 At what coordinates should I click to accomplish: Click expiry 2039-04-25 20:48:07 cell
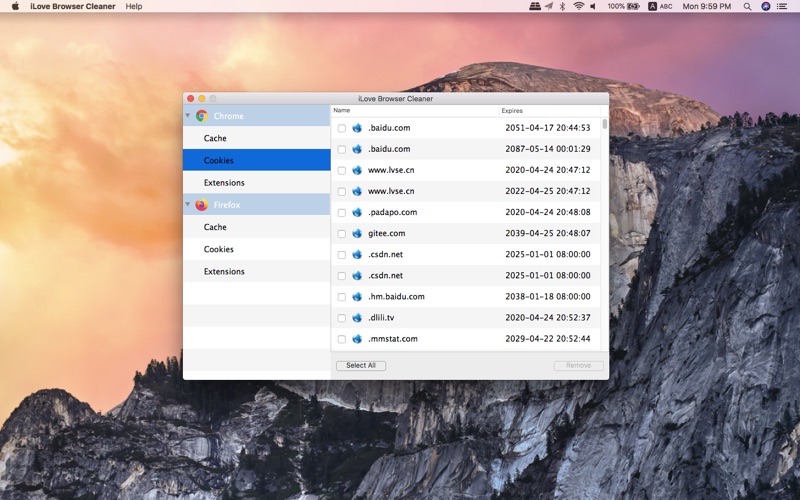click(x=548, y=234)
